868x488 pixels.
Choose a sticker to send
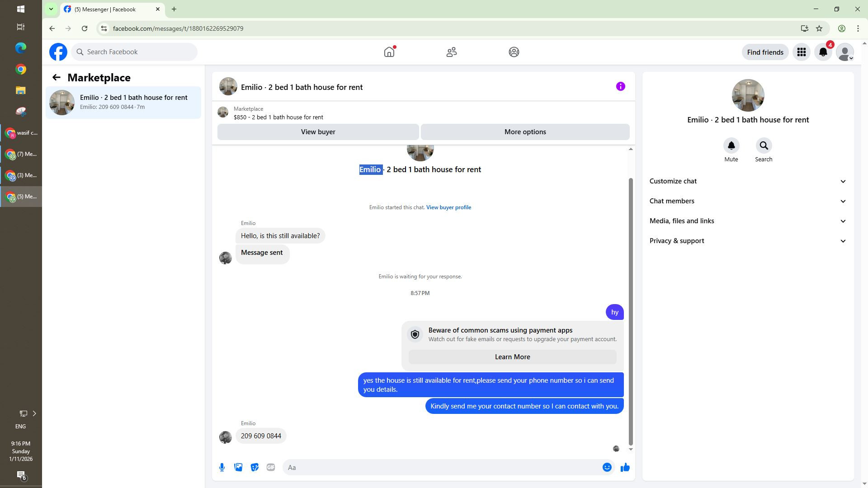[255, 467]
